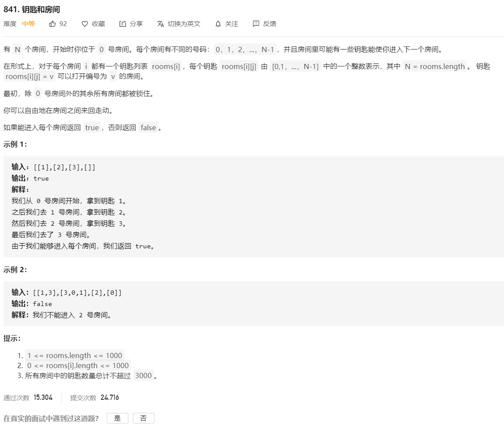Viewport: 504px width, 428px height.
Task: Click the 分享 share label
Action: pyautogui.click(x=136, y=24)
